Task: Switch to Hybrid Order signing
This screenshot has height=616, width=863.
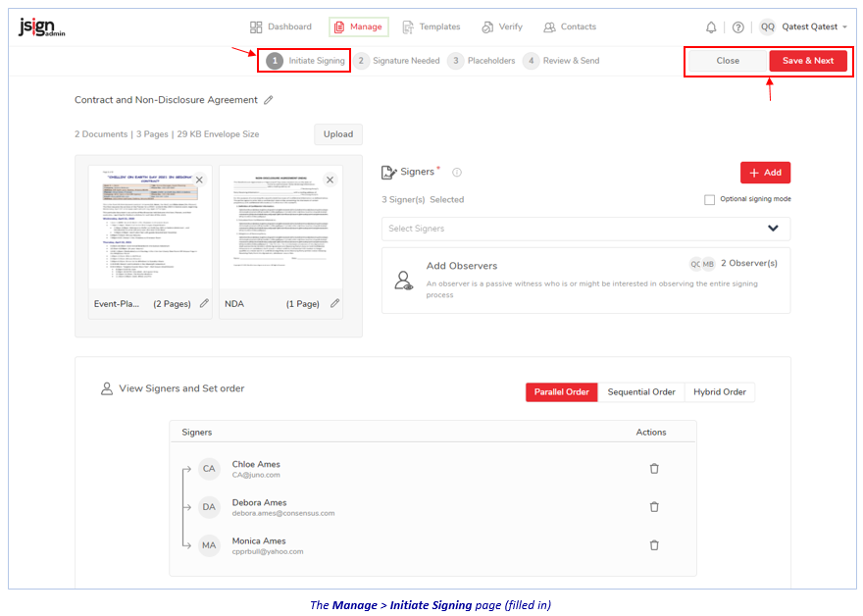Action: (719, 392)
